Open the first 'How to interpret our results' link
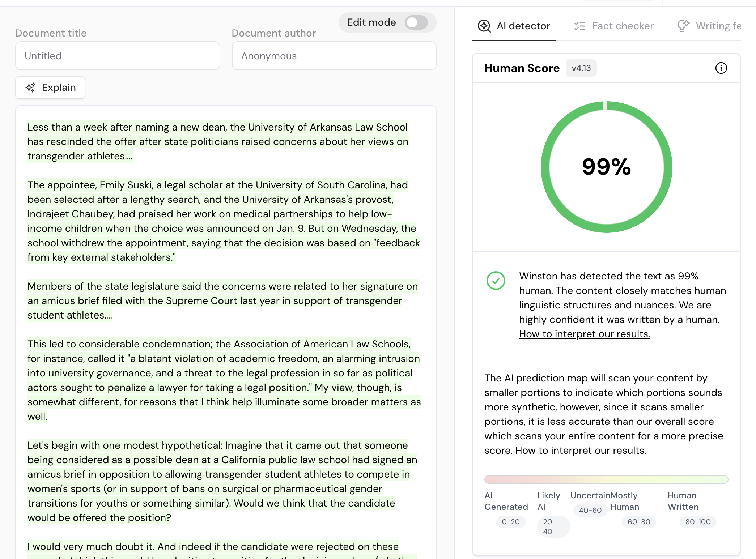The height and width of the screenshot is (559, 756). [x=584, y=334]
